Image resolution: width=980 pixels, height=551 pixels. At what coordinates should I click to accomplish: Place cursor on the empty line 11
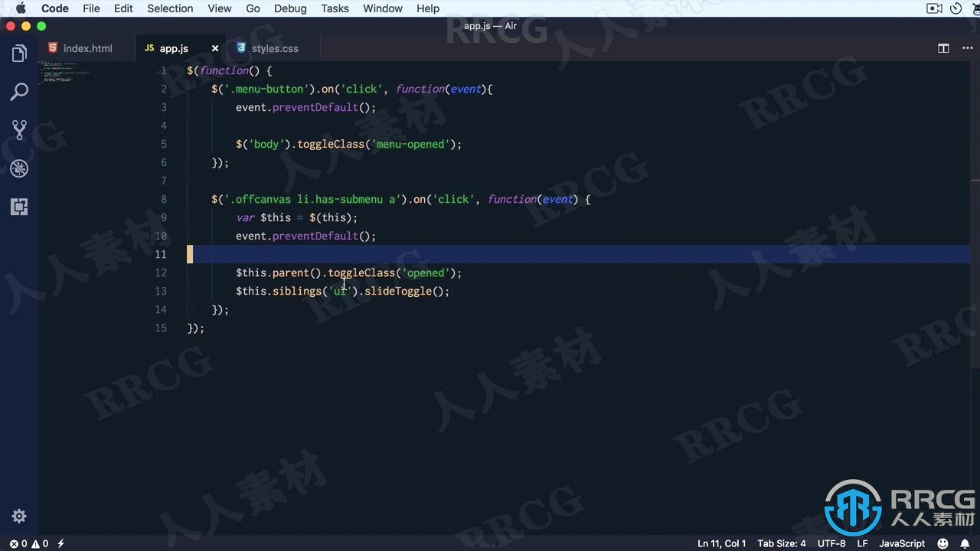tap(578, 254)
